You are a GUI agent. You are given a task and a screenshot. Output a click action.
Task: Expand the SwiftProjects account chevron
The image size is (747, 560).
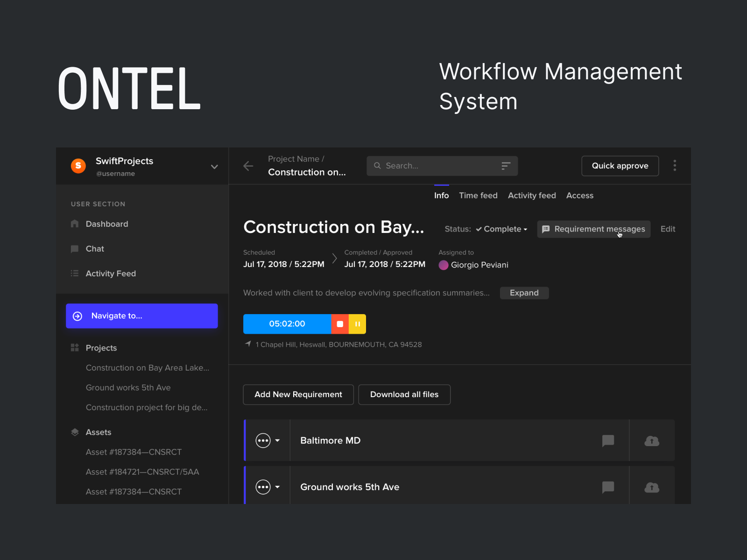point(214,167)
